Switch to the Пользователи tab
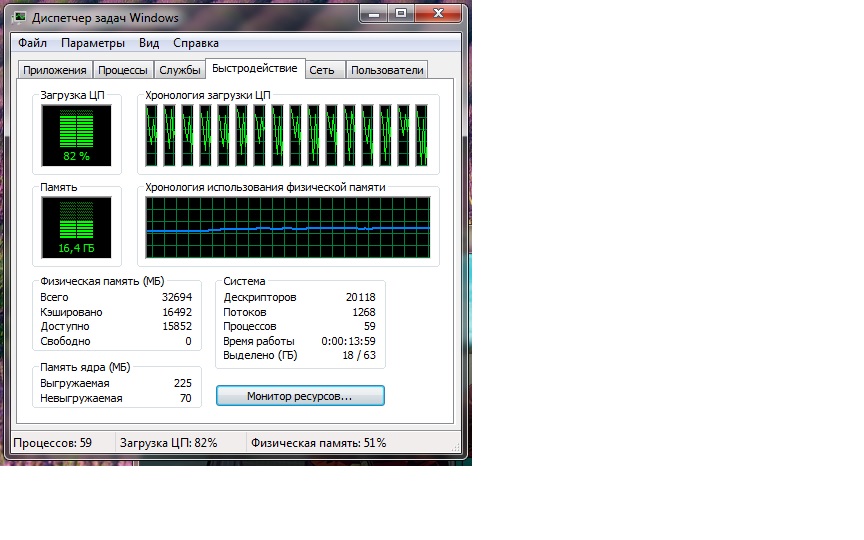 [387, 70]
